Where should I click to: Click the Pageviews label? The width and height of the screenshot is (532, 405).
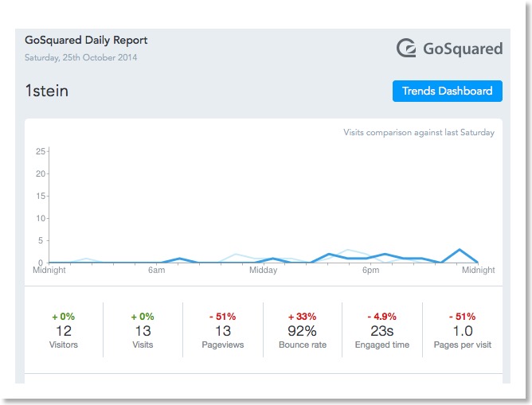tap(223, 345)
